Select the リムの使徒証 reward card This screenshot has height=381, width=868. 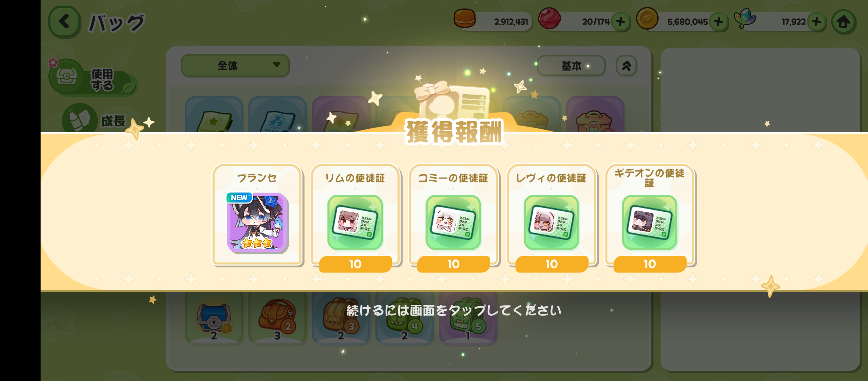(355, 217)
